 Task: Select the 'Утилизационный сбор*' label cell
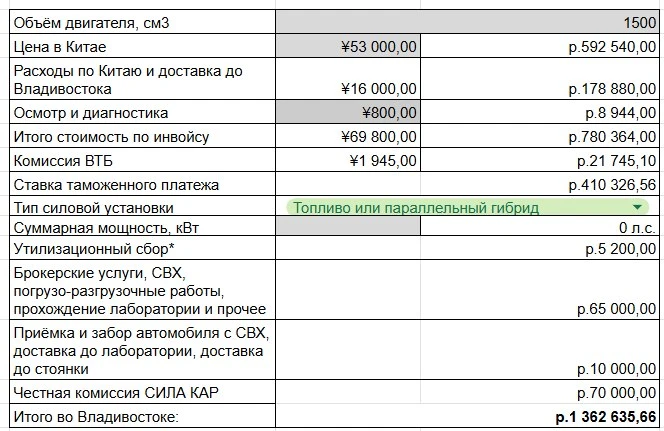[143, 248]
